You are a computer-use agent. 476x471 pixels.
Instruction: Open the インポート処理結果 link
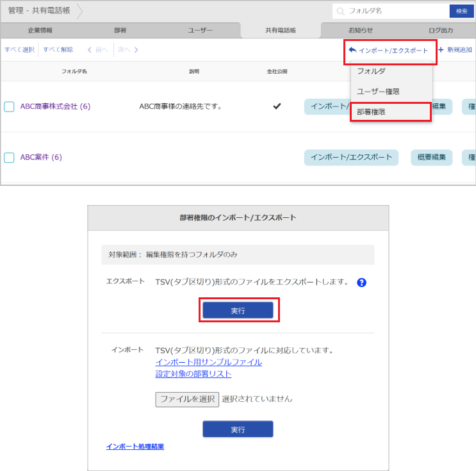click(135, 447)
